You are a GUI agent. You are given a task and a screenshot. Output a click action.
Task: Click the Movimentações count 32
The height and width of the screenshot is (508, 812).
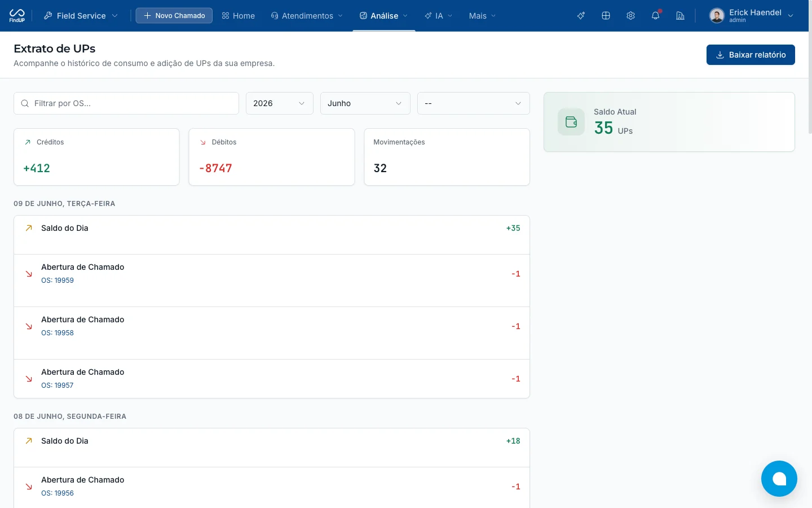(380, 168)
